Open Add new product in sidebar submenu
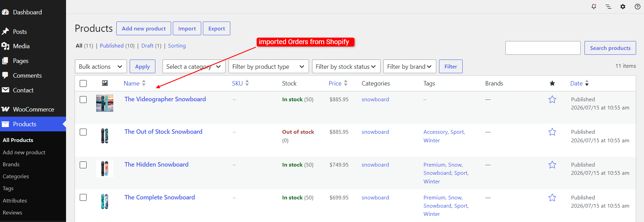Screen dimensions: 644x222 pyautogui.click(x=24, y=152)
